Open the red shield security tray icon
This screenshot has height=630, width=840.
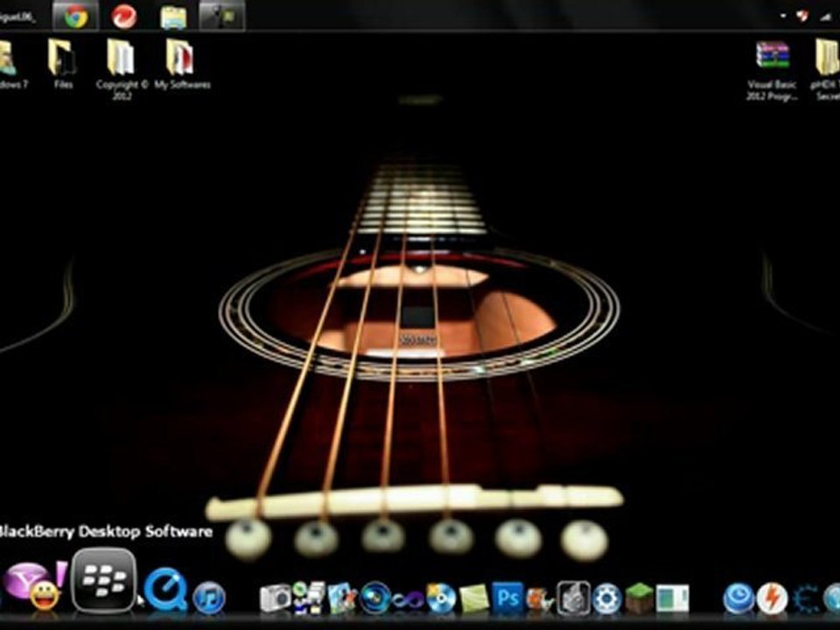click(x=802, y=16)
